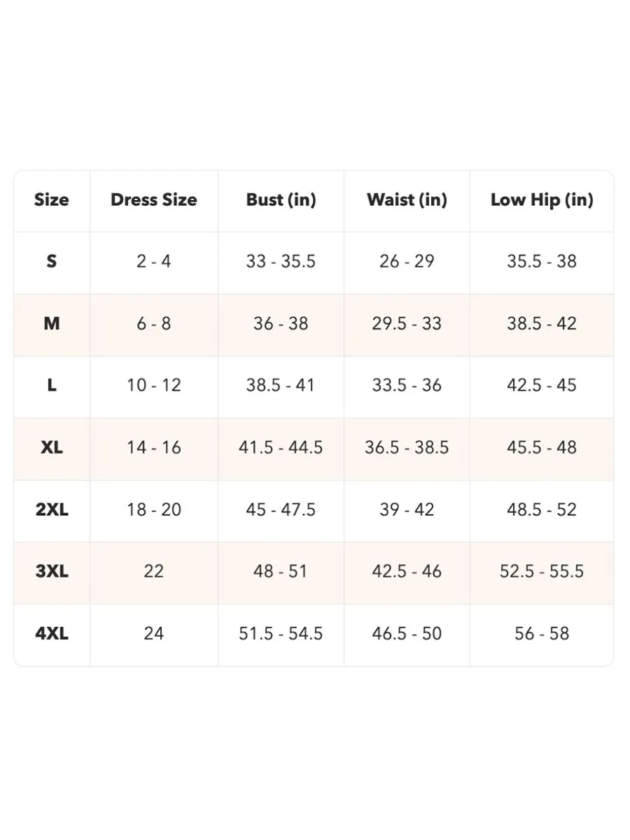This screenshot has height=840, width=630.
Task: Select the 3XL size row label
Action: 52,572
